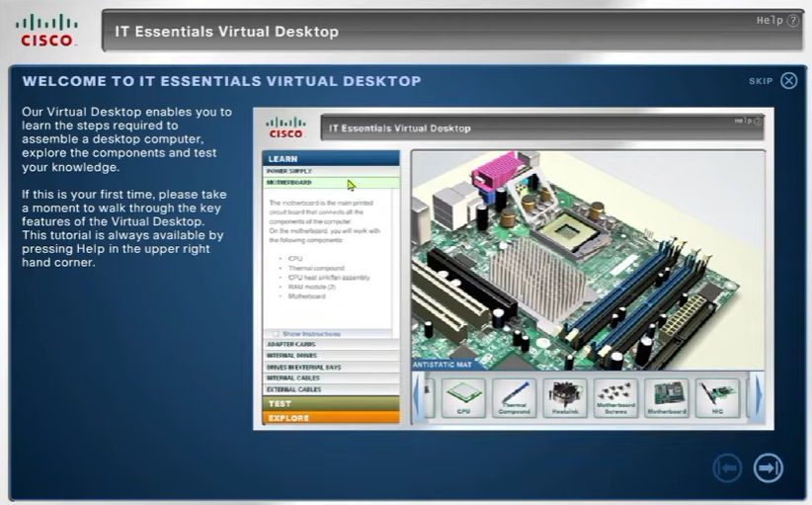The width and height of the screenshot is (812, 505).
Task: Open the TEST section
Action: [x=331, y=403]
